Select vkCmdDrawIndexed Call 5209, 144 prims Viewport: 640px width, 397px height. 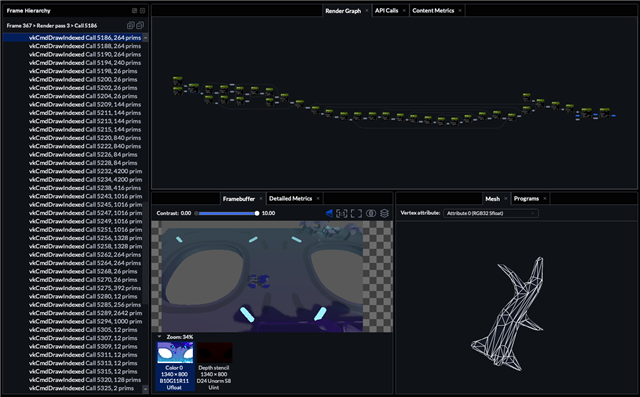[x=73, y=104]
